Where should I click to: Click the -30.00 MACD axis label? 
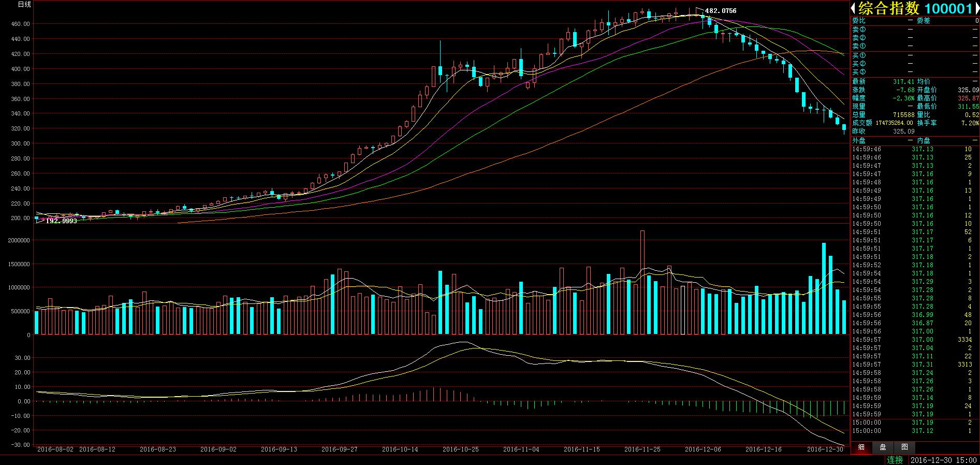click(21, 445)
